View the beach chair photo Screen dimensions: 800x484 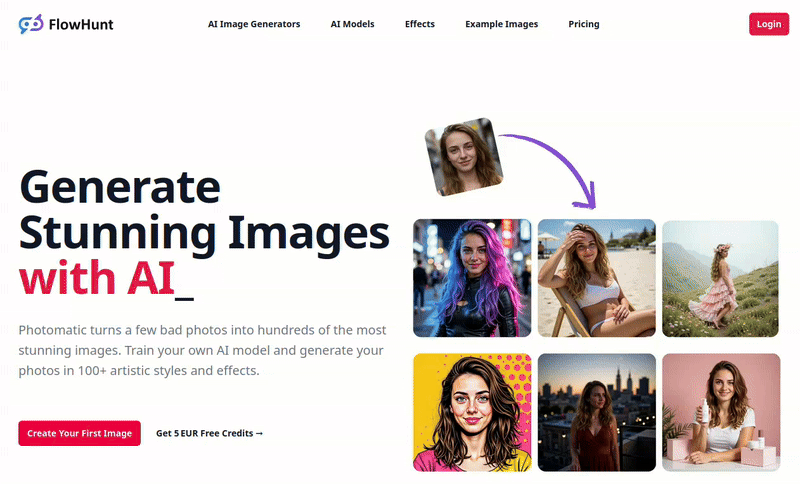[596, 278]
